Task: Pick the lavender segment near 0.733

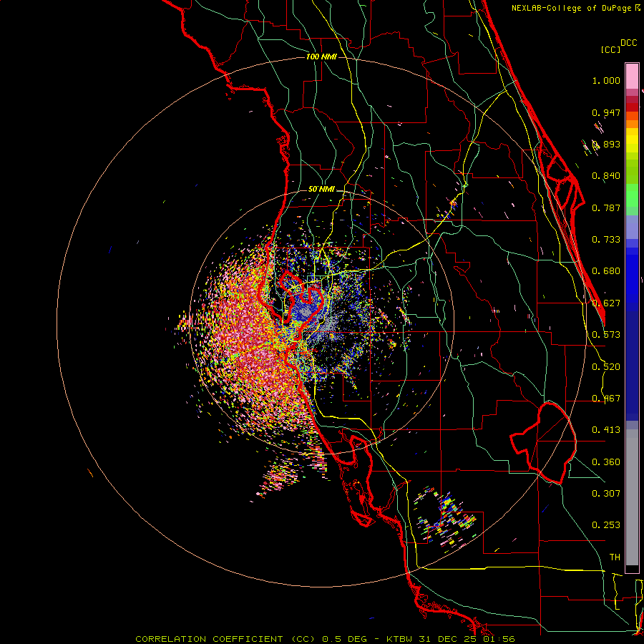Action: (x=632, y=227)
